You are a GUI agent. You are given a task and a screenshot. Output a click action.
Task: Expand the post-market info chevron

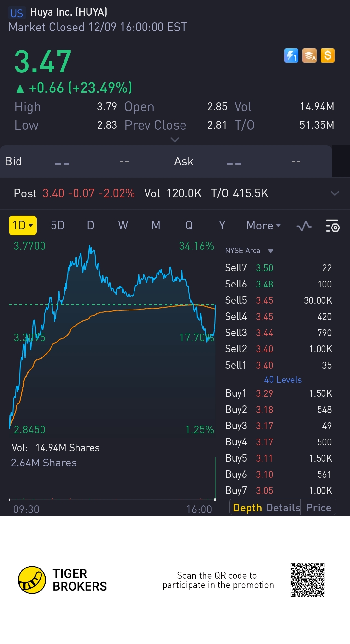335,193
